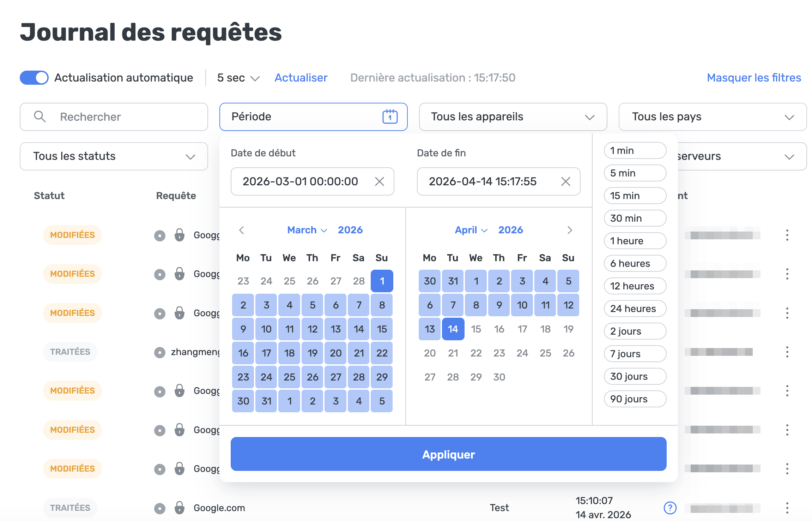The height and width of the screenshot is (521, 812).
Task: Select the 24 heures quick range
Action: pyautogui.click(x=635, y=308)
